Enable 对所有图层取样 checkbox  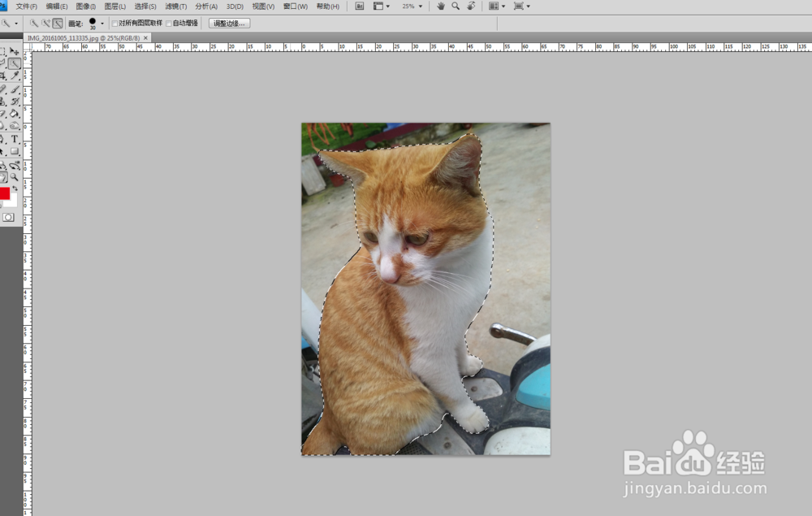coord(115,24)
